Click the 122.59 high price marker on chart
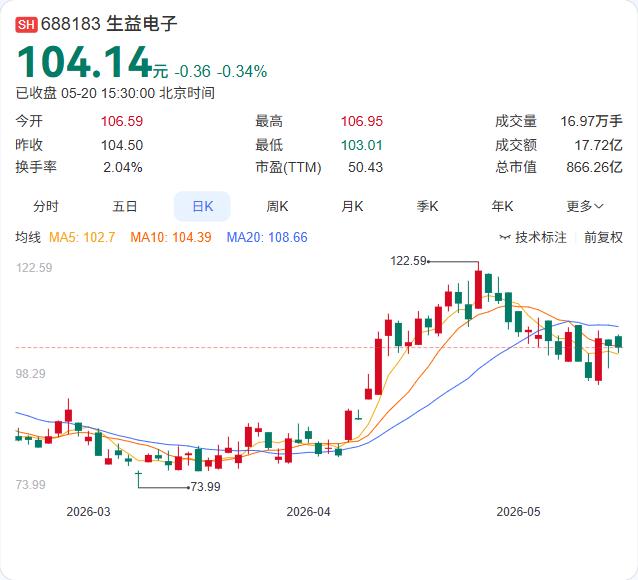638x580 pixels. 408,260
